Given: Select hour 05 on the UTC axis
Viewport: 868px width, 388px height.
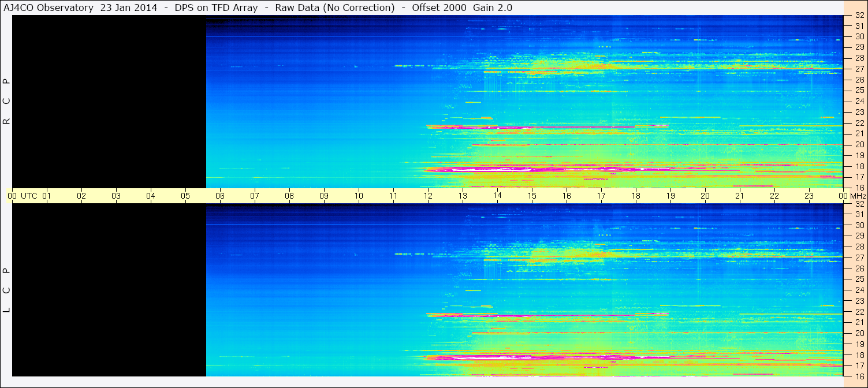Looking at the screenshot, I should pos(185,196).
